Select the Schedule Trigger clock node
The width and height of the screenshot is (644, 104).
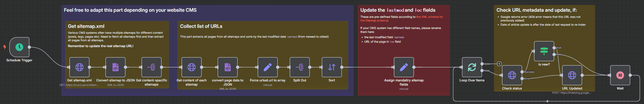[x=19, y=47]
